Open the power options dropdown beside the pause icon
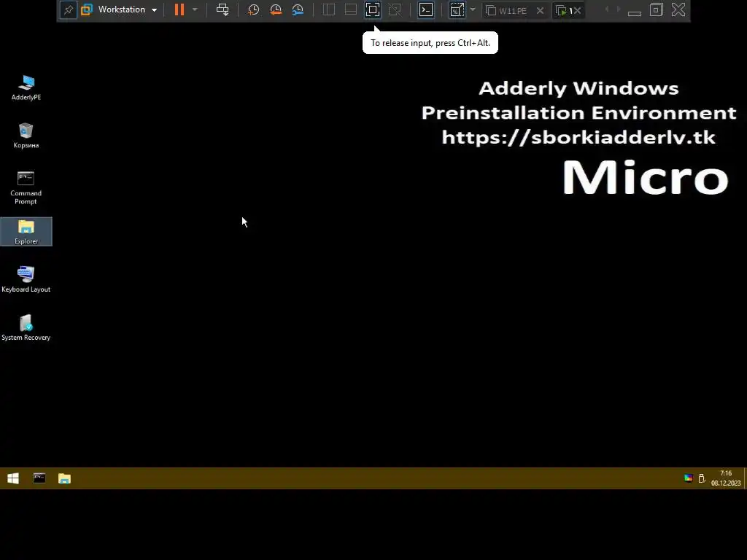Viewport: 747px width, 560px height. (194, 9)
